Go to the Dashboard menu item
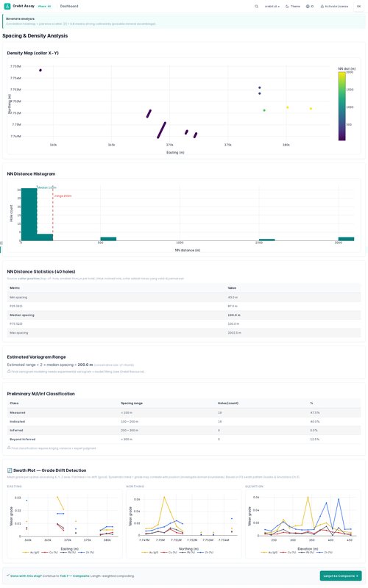The image size is (368, 588). tap(69, 7)
